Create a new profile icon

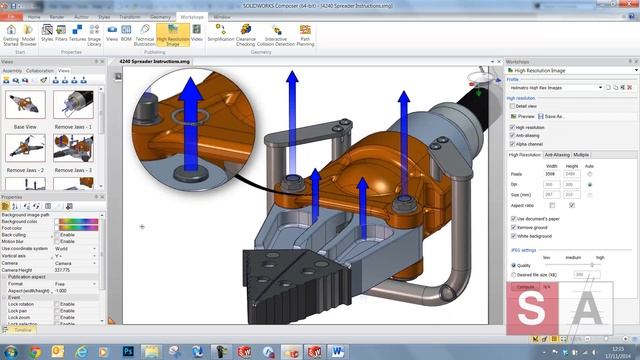608,87
